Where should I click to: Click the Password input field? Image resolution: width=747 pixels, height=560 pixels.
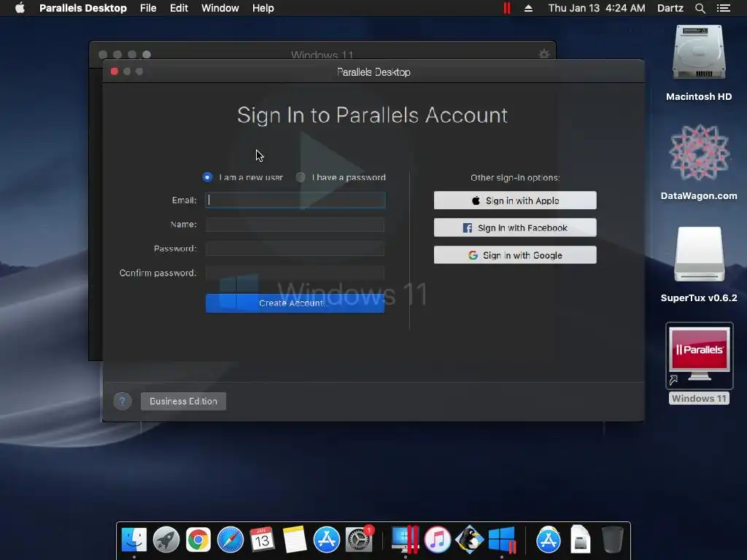295,249
